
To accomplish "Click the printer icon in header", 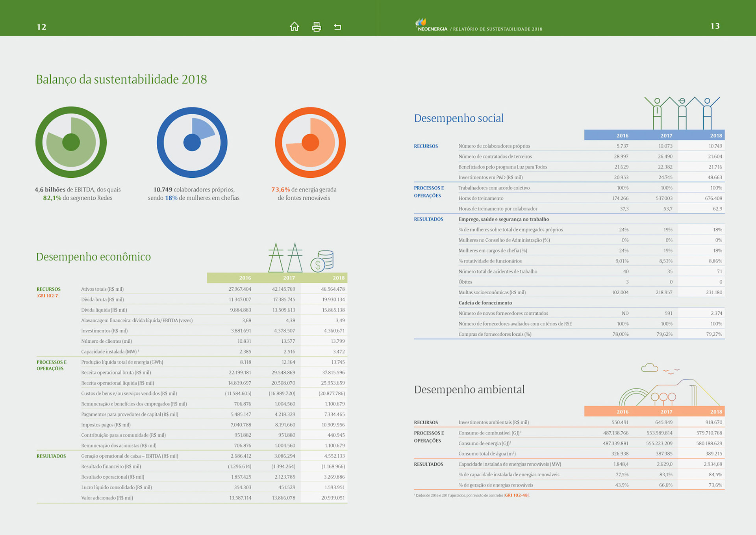I will coord(316,27).
